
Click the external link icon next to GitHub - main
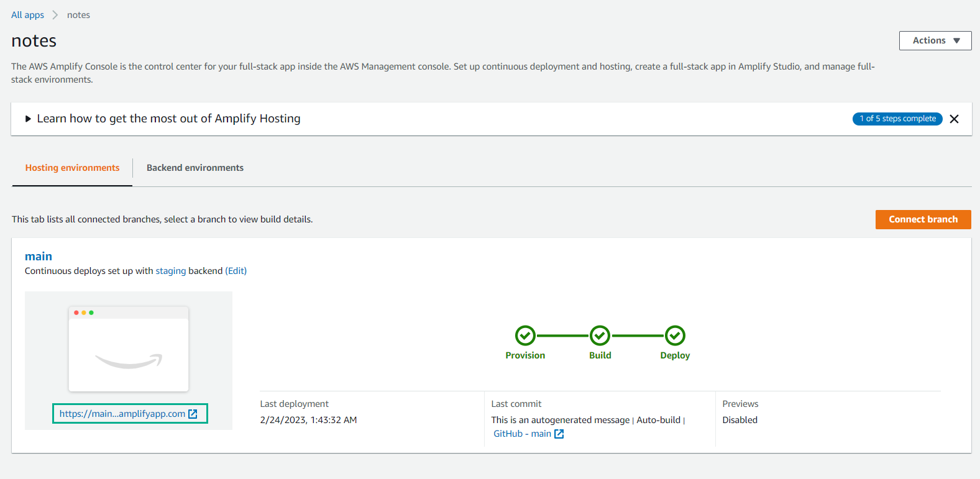(559, 434)
